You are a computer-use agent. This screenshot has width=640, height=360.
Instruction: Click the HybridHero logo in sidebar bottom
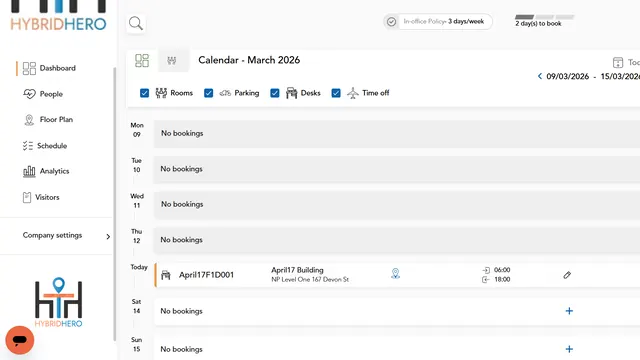[x=58, y=302]
